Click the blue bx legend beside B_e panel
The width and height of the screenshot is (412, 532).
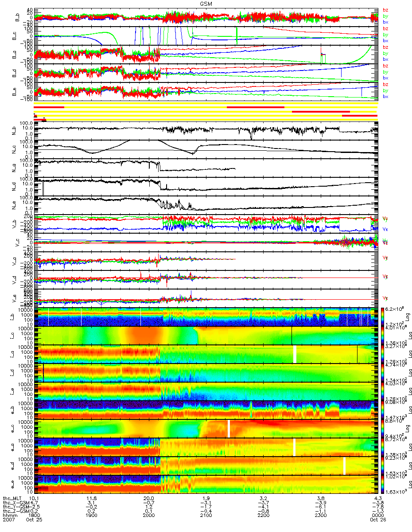pyautogui.click(x=385, y=97)
